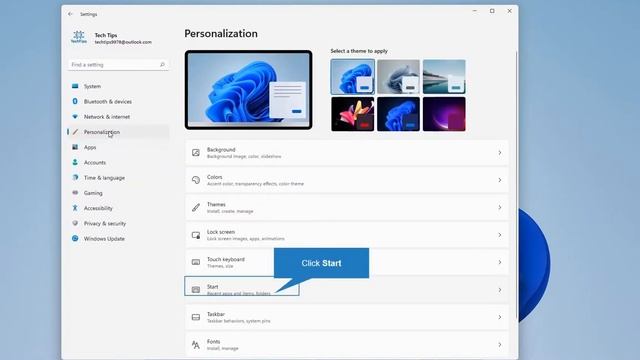Click the back arrow in Settings header
This screenshot has height=360, width=640.
click(x=70, y=14)
